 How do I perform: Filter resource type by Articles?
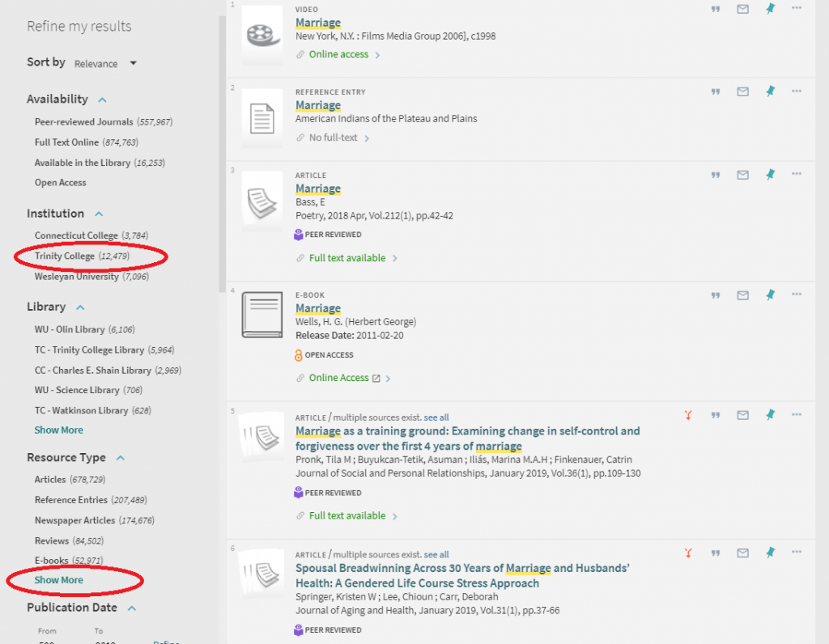point(70,480)
